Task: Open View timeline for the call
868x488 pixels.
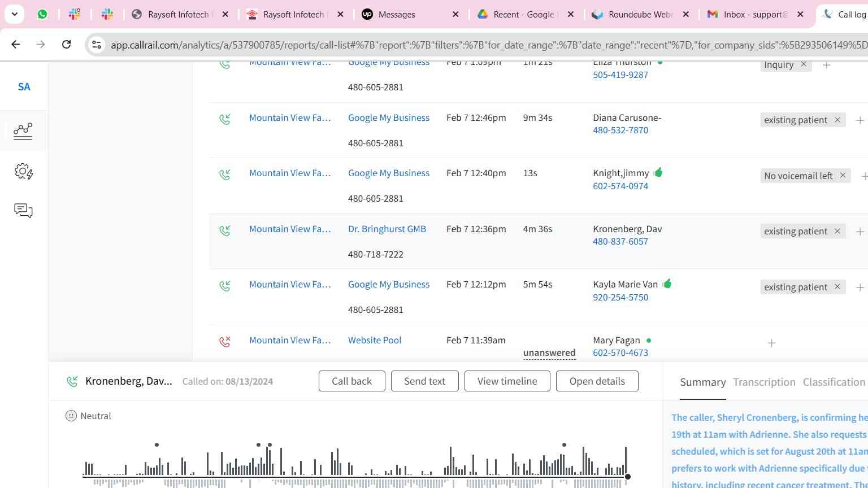Action: (x=507, y=381)
